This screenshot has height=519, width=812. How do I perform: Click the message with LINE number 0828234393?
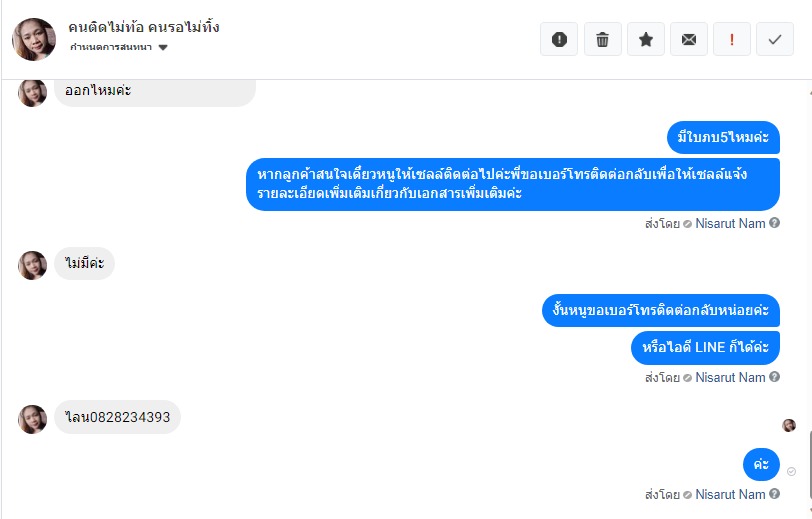[x=117, y=418]
